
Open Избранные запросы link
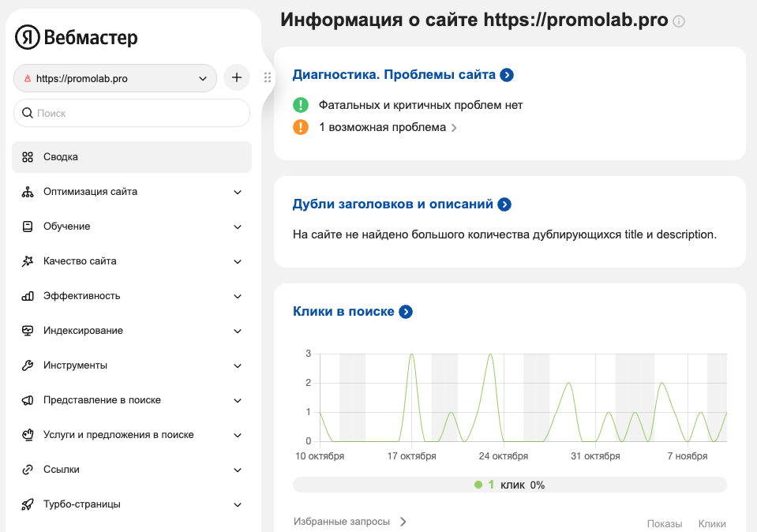pos(350,522)
